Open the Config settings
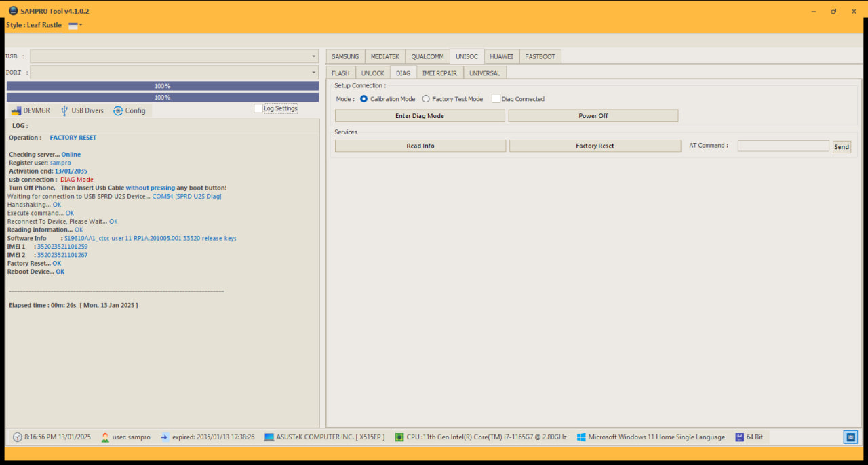This screenshot has width=868, height=465. tap(130, 110)
